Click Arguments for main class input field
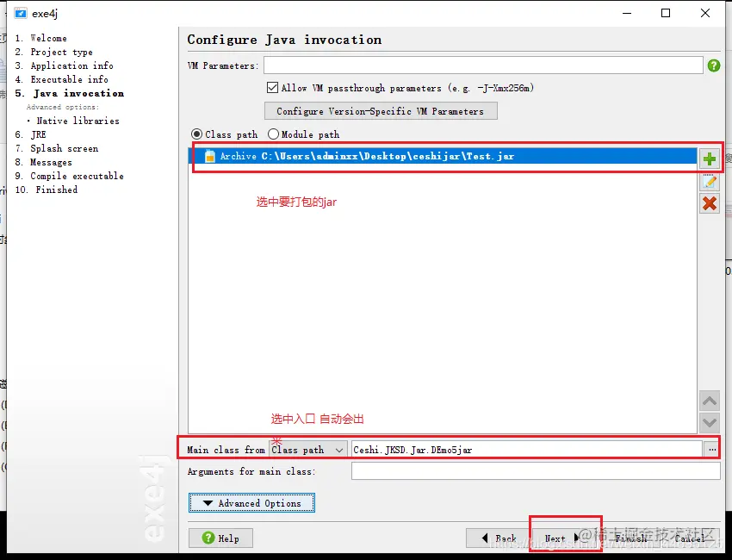The height and width of the screenshot is (560, 732). point(536,471)
